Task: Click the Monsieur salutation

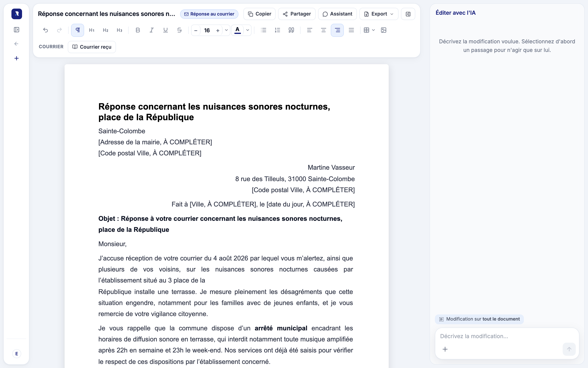Action: point(112,244)
